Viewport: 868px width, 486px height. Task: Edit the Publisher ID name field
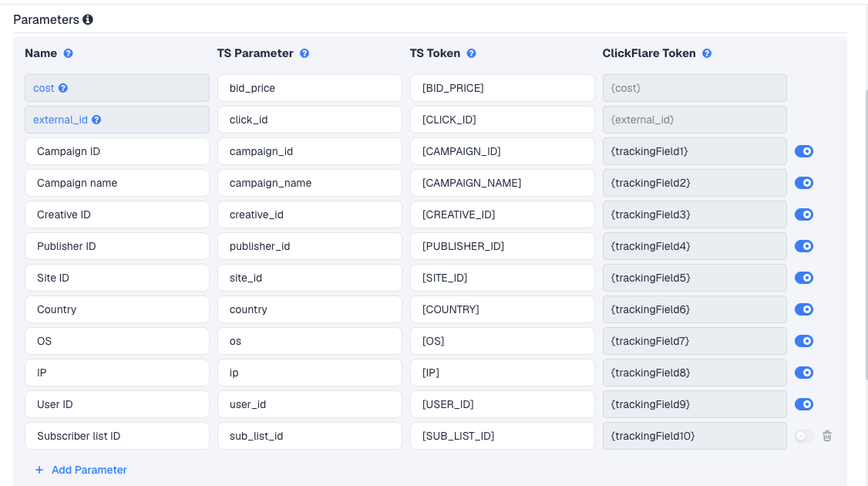pos(117,246)
